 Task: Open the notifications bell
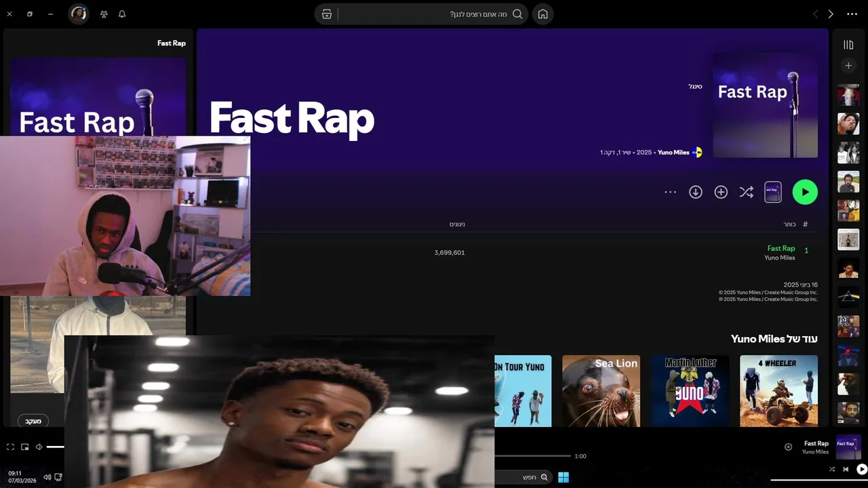click(x=122, y=14)
